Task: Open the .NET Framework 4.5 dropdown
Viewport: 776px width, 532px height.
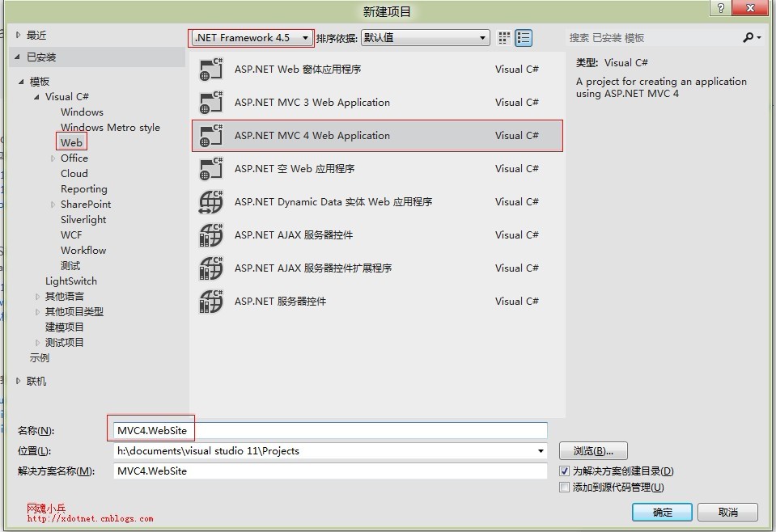Action: pyautogui.click(x=252, y=38)
